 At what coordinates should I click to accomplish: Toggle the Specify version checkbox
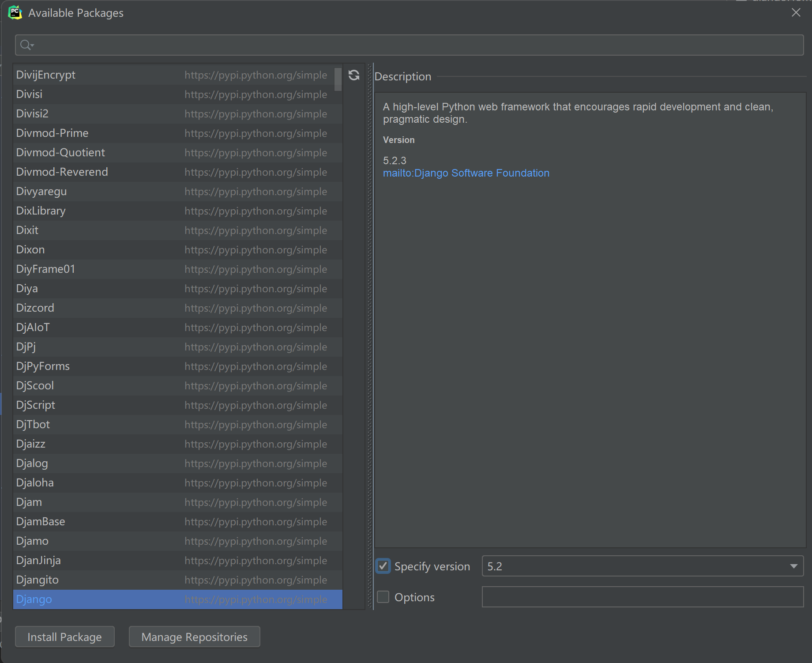point(383,566)
